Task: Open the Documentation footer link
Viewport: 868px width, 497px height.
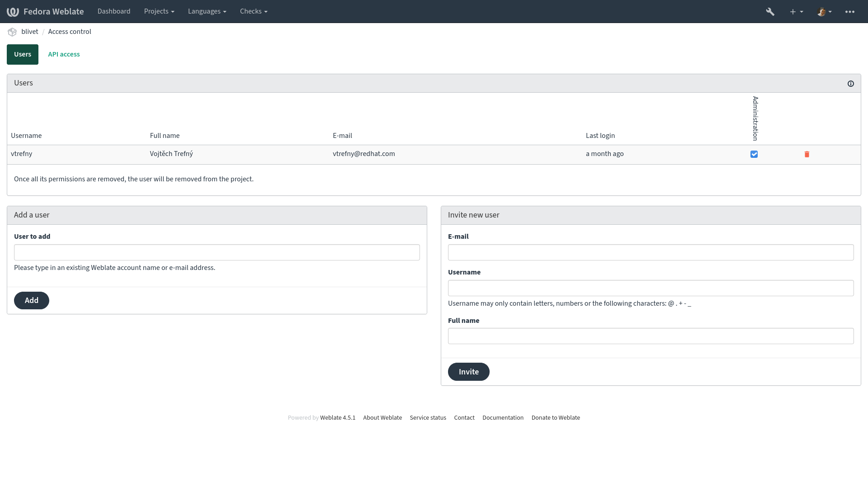Action: [x=503, y=418]
